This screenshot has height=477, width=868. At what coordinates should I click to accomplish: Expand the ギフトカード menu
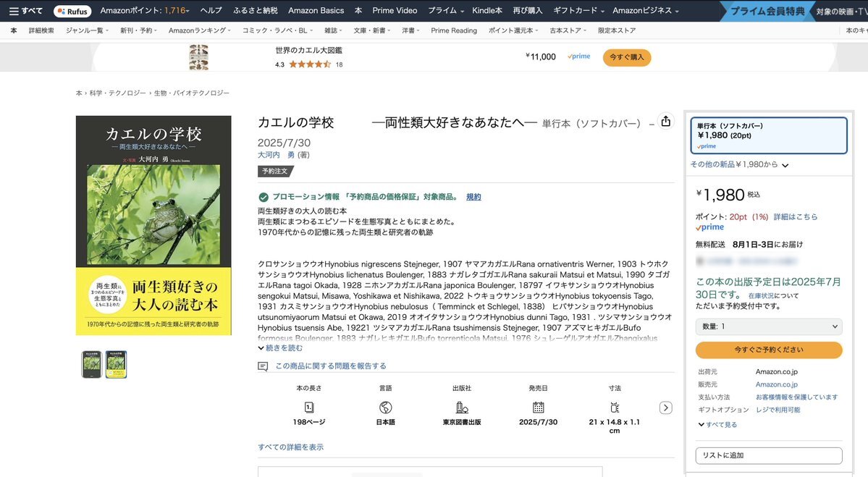(578, 11)
